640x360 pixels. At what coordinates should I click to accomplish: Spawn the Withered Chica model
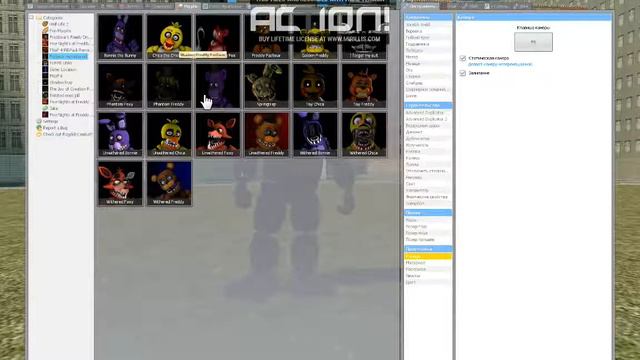(x=364, y=134)
